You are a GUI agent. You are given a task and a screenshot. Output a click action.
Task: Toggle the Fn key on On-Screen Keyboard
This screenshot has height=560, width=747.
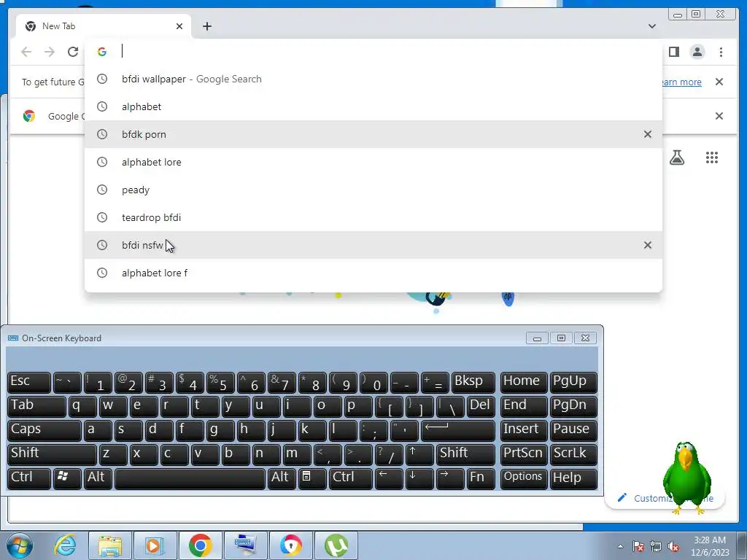(x=481, y=478)
